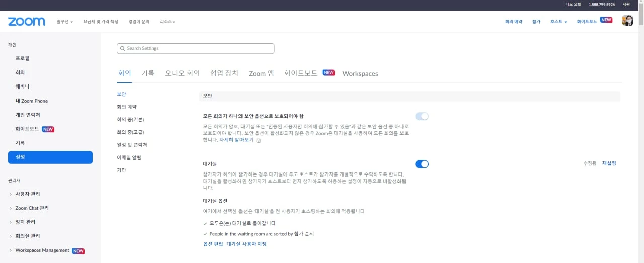
Task: Click the 자세히 알아보기 link
Action: coord(236,140)
